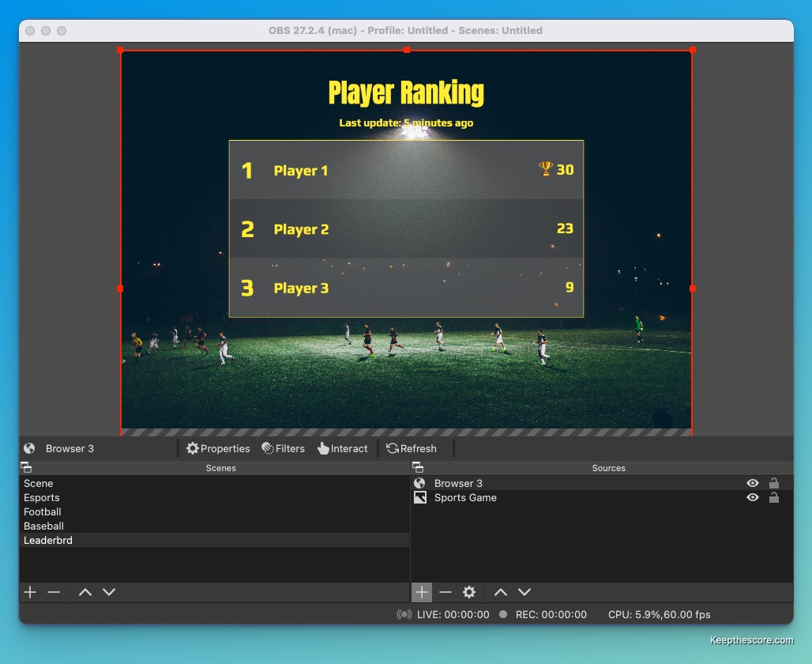Refresh the Browser 3 source
The image size is (812, 664).
pos(412,448)
